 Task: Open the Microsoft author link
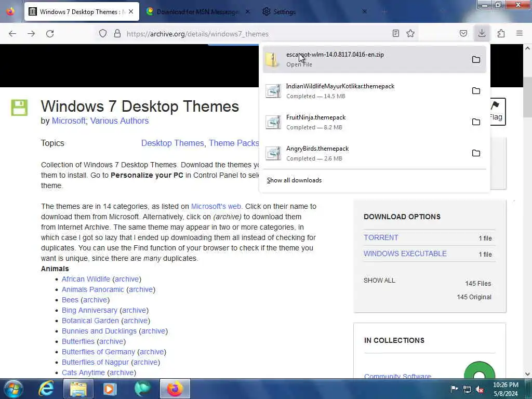(x=69, y=121)
